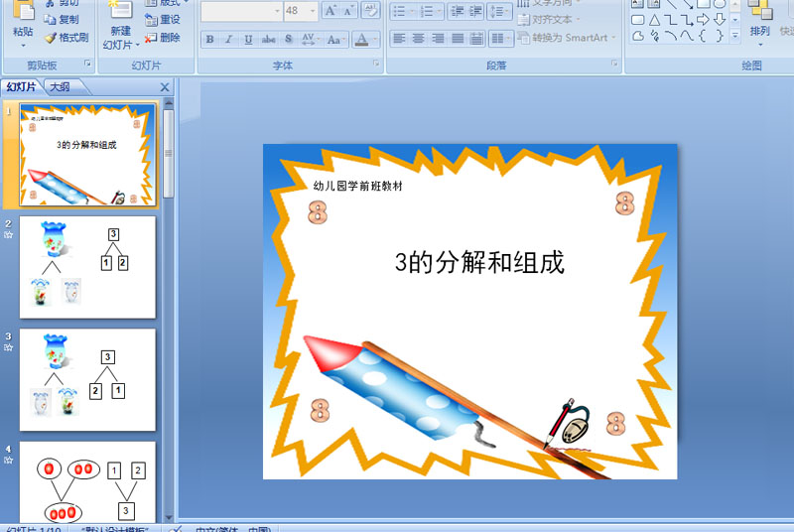
Task: Toggle justified text alignment
Action: [458, 39]
